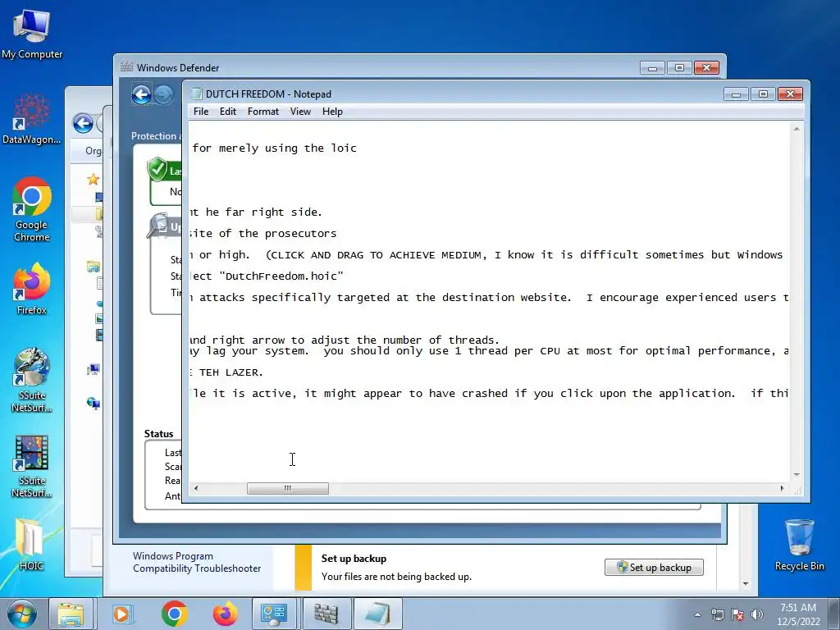Minimize the Windows Defender window
This screenshot has width=840, height=630.
coord(652,68)
